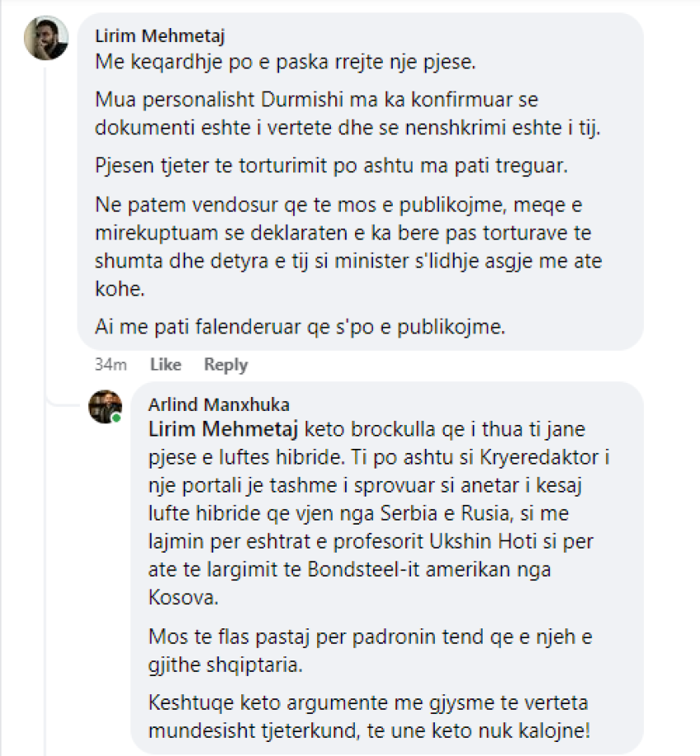Open Lirim Mehmetaj's profile picture
700x756 pixels.
tap(46, 38)
